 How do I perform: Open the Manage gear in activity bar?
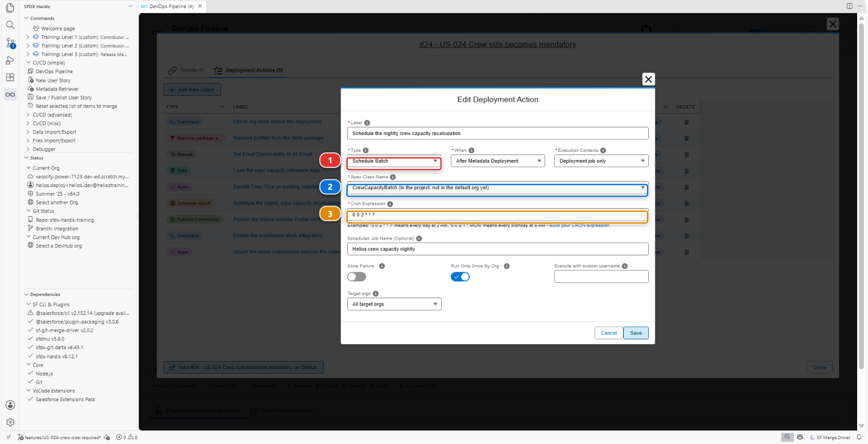click(x=10, y=422)
